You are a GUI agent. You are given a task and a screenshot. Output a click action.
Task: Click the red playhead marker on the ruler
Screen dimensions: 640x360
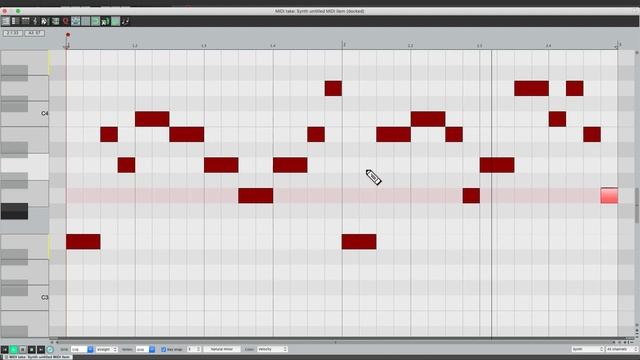pos(68,35)
